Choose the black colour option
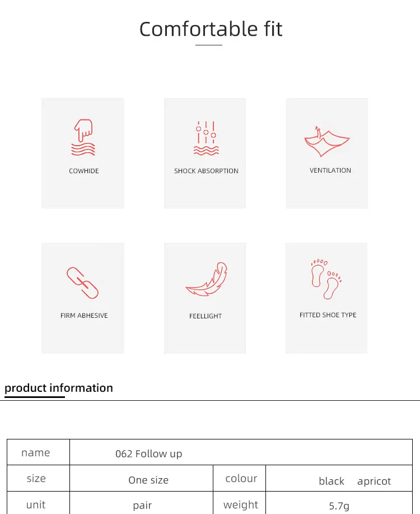Image resolution: width=420 pixels, height=514 pixels. (331, 481)
